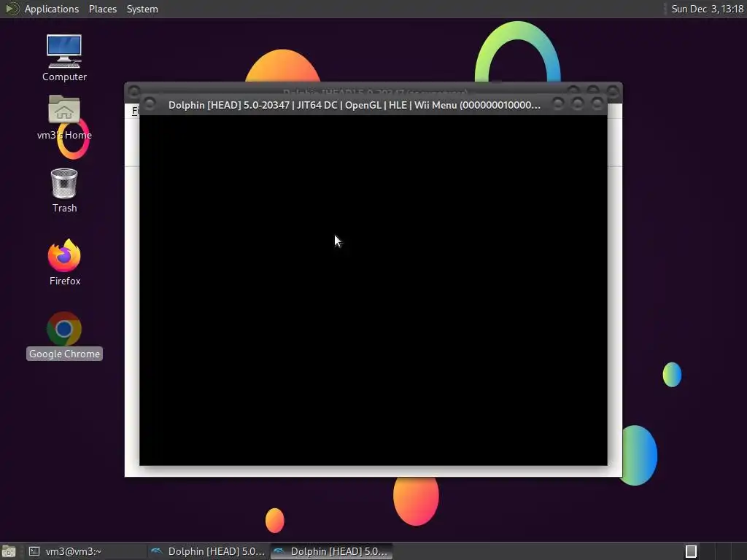Open the System menu

pos(142,9)
